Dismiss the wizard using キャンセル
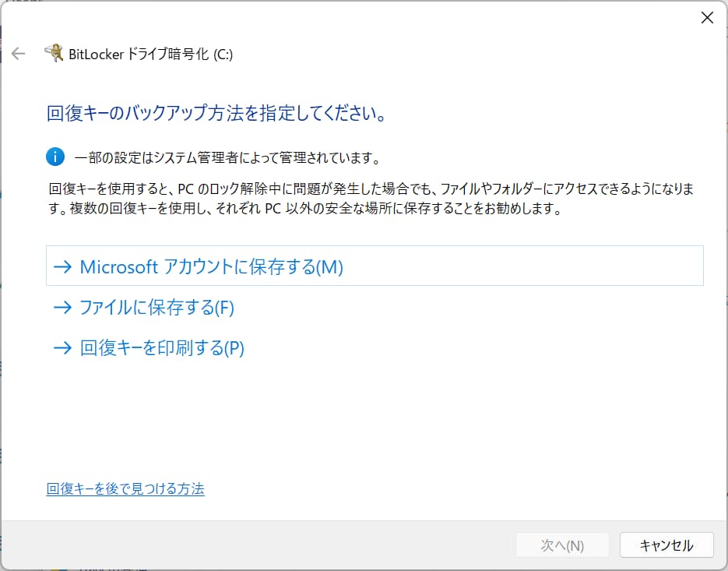 [x=666, y=545]
